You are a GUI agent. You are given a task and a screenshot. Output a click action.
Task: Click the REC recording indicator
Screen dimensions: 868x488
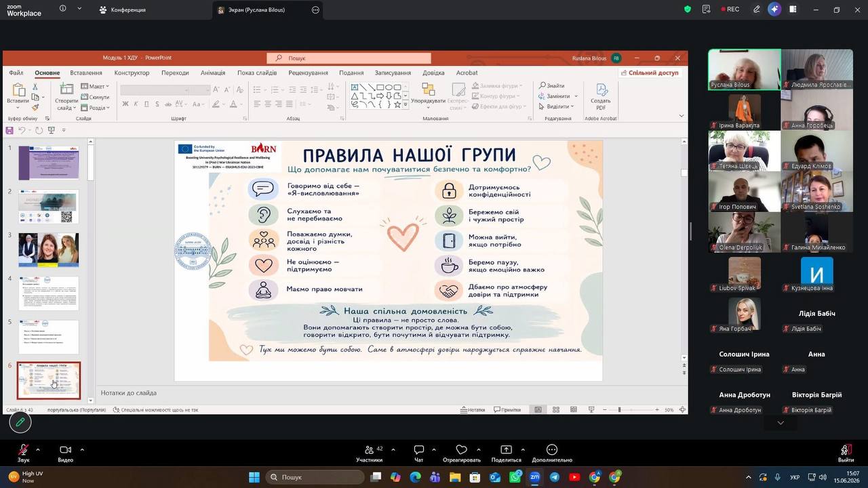[x=730, y=9]
